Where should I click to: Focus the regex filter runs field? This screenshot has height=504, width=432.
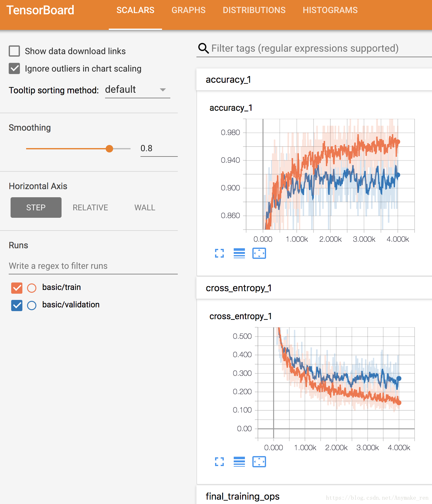tap(93, 266)
